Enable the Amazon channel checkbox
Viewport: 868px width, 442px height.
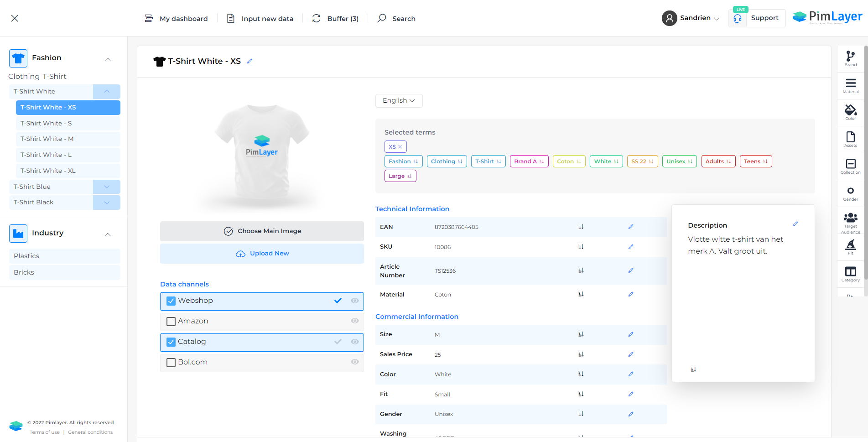tap(171, 322)
